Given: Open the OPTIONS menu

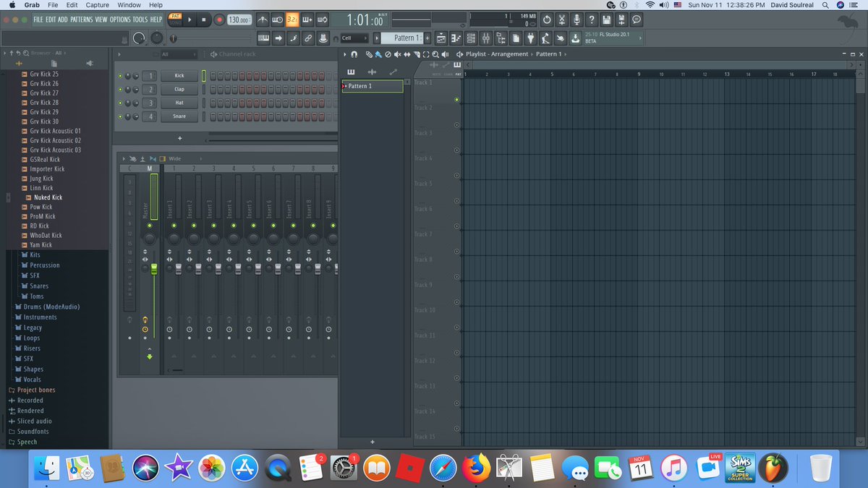Looking at the screenshot, I should [x=119, y=20].
